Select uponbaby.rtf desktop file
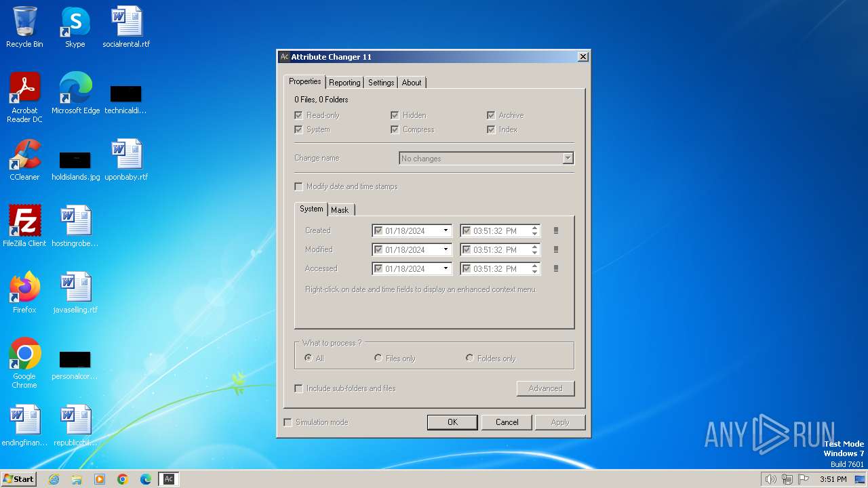868x488 pixels. [x=126, y=160]
